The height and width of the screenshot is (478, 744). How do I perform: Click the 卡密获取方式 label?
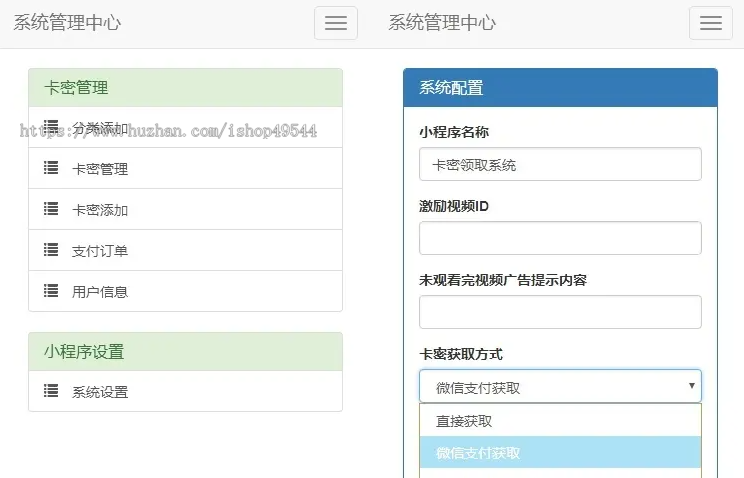click(461, 354)
